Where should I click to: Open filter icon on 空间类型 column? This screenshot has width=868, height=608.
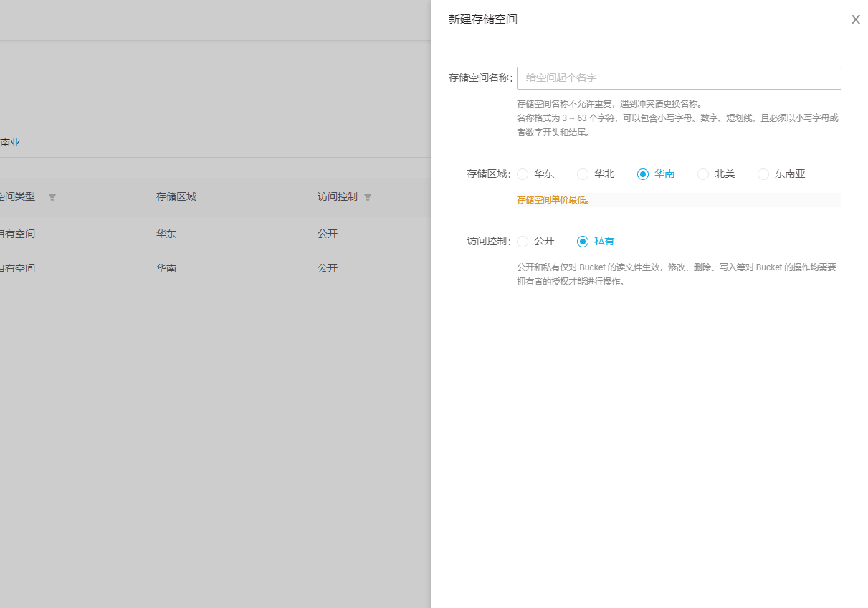click(x=52, y=197)
